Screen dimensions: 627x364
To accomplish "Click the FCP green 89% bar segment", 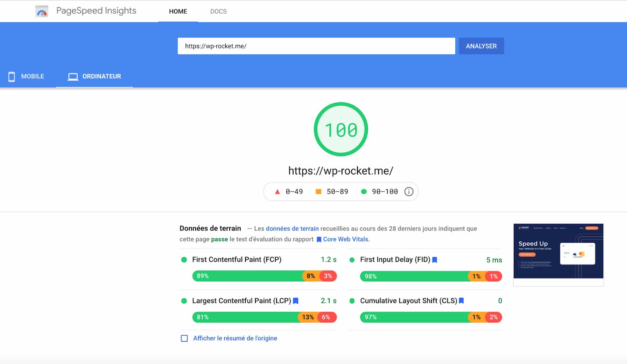I will tap(247, 276).
